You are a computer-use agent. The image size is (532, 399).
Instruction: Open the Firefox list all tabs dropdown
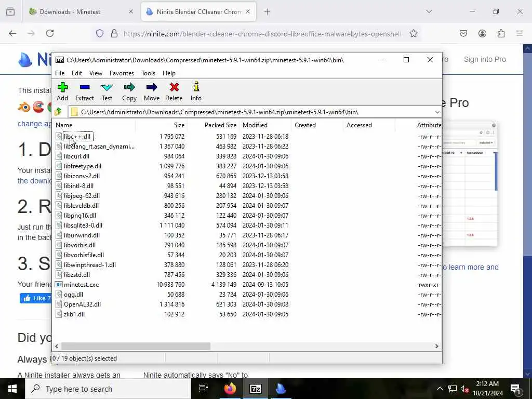[429, 11]
